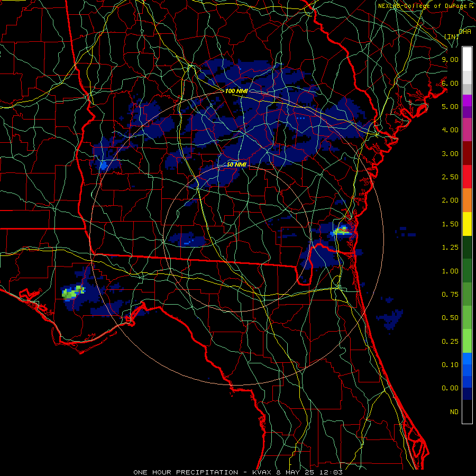Click the 0.10 legend value
This screenshot has height=476, width=476.
(450, 365)
